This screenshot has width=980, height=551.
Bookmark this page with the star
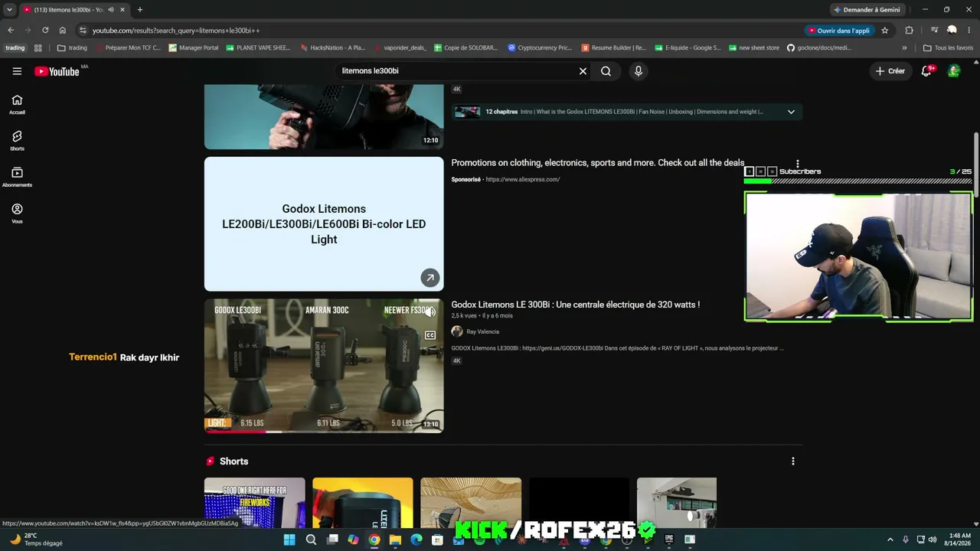click(x=885, y=31)
